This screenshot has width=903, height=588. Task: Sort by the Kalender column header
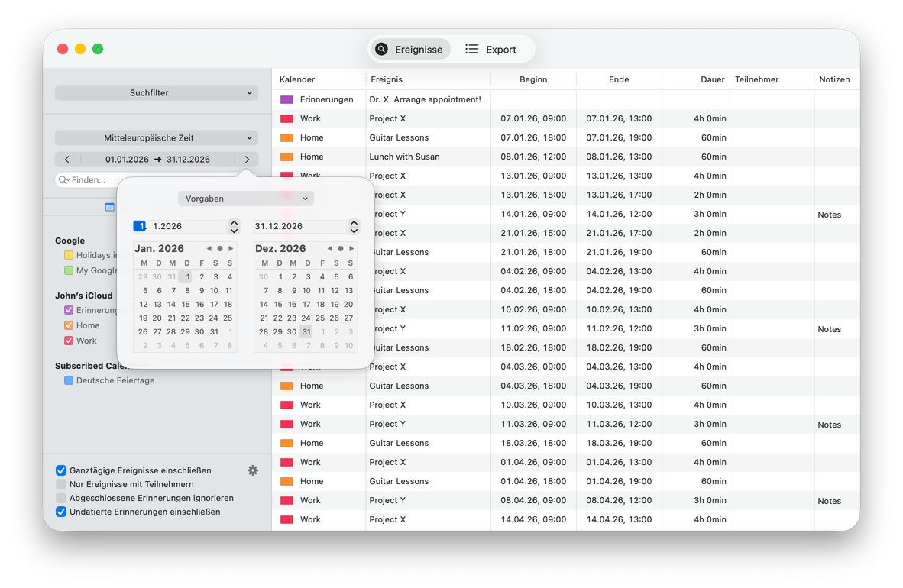click(x=319, y=79)
